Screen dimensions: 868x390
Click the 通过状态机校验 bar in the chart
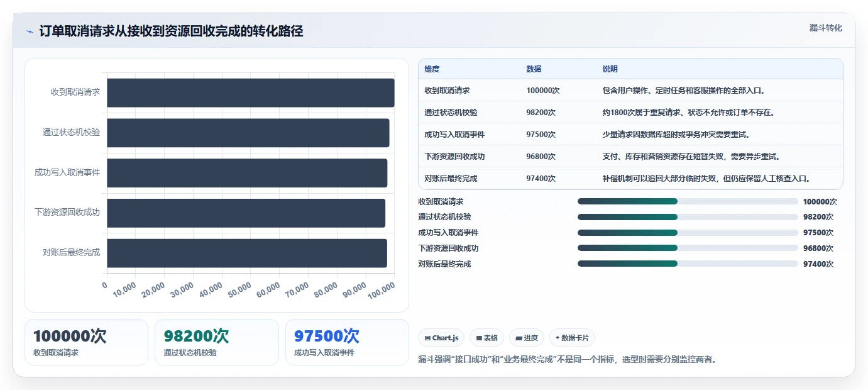point(248,133)
